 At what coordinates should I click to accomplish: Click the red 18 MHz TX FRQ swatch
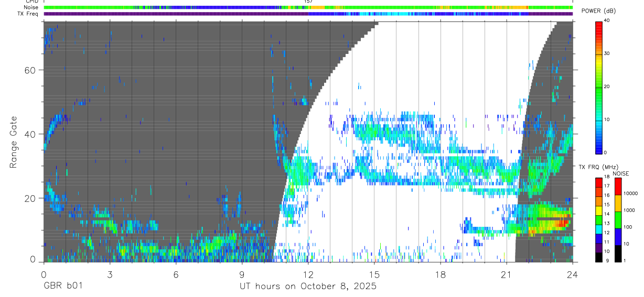click(599, 182)
